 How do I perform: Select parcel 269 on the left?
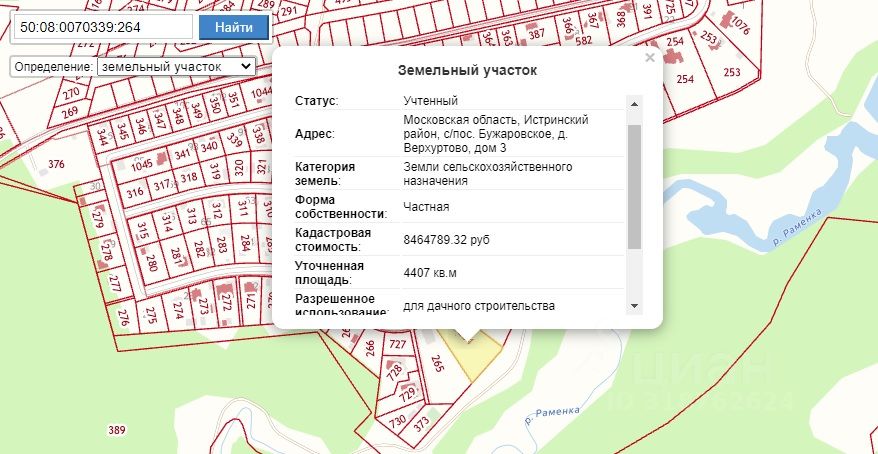click(x=70, y=113)
